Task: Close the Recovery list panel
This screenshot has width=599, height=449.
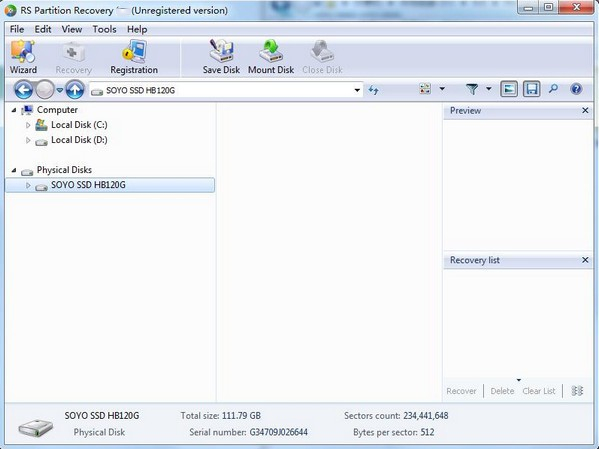Action: click(x=585, y=260)
